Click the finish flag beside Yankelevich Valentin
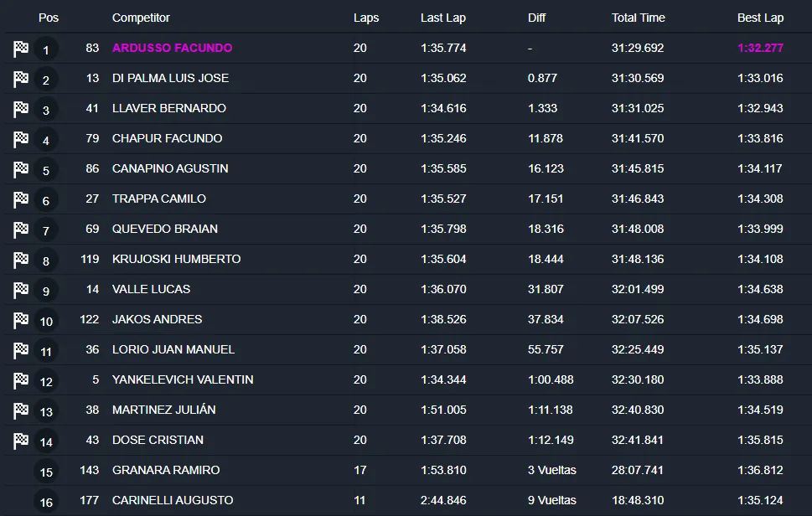The height and width of the screenshot is (516, 812). 21,381
